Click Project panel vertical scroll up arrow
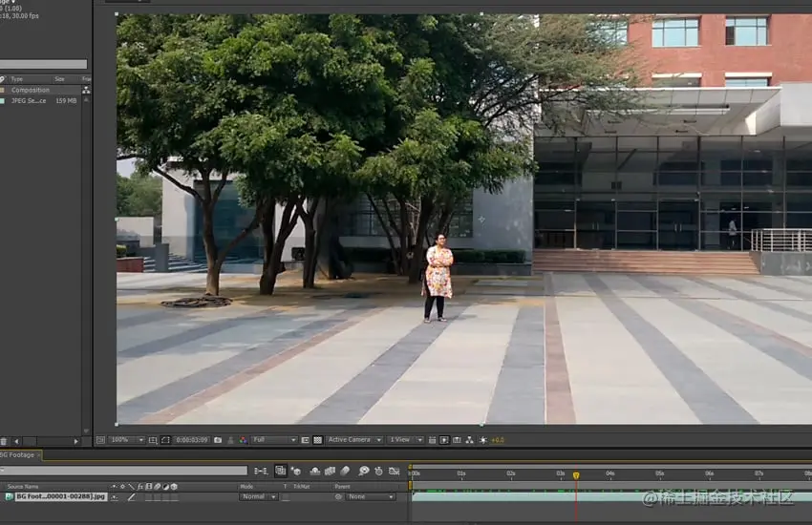Viewport: 812px width, 525px height. [86, 100]
